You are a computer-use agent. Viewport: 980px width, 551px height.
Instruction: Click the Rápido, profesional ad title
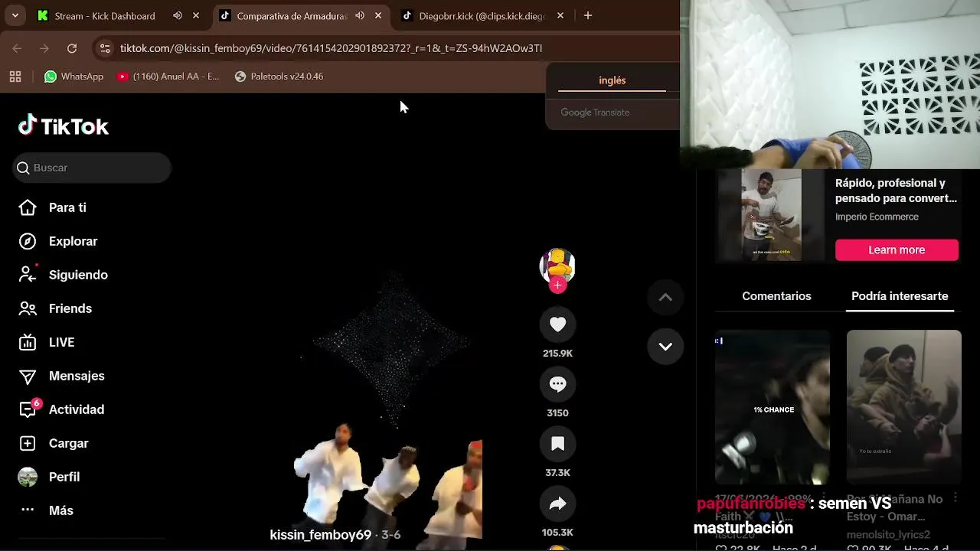pos(896,191)
